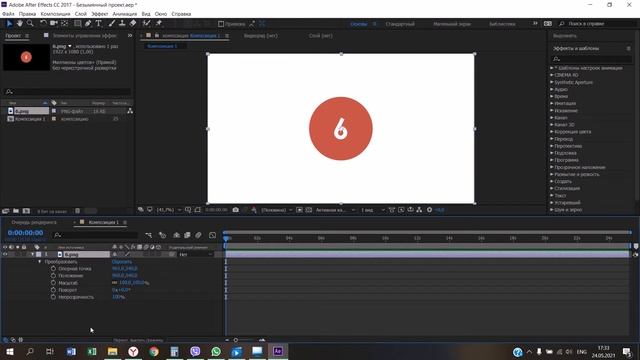
Task: Select the Hand tool
Action: point(19,24)
